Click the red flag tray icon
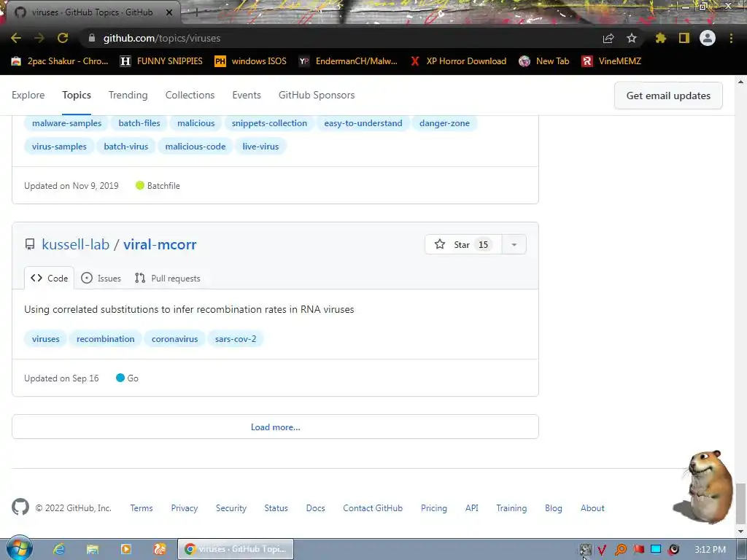Screen dimensions: 747x560 638,550
